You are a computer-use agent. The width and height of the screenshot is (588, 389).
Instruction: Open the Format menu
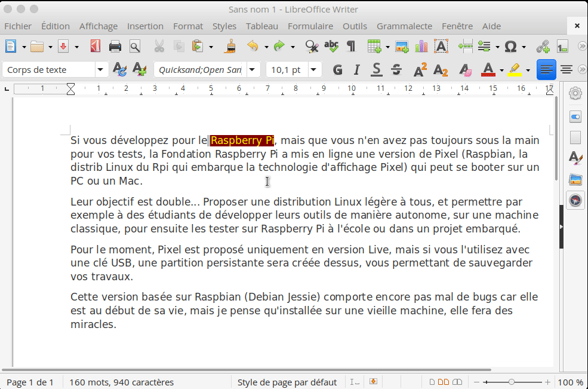(x=188, y=26)
